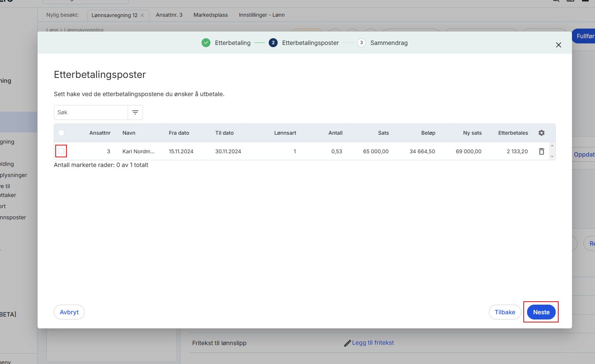
Task: Close the Etterbetalingsposter dialog
Action: click(558, 45)
